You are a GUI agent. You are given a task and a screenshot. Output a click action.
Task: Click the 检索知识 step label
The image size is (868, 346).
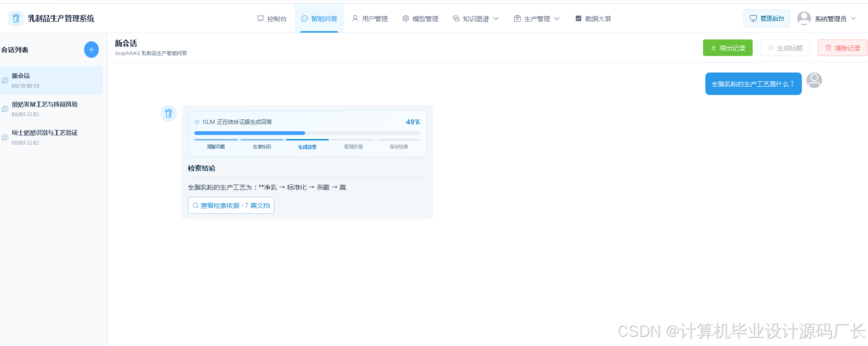tap(262, 147)
